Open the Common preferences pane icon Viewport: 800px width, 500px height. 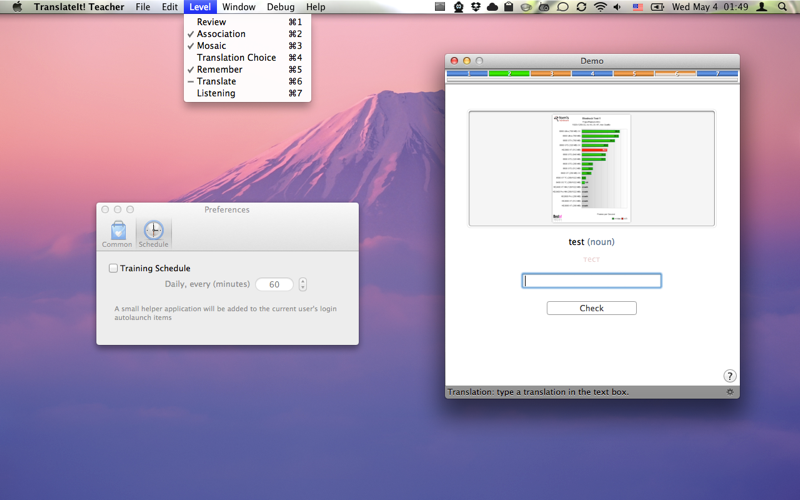118,231
